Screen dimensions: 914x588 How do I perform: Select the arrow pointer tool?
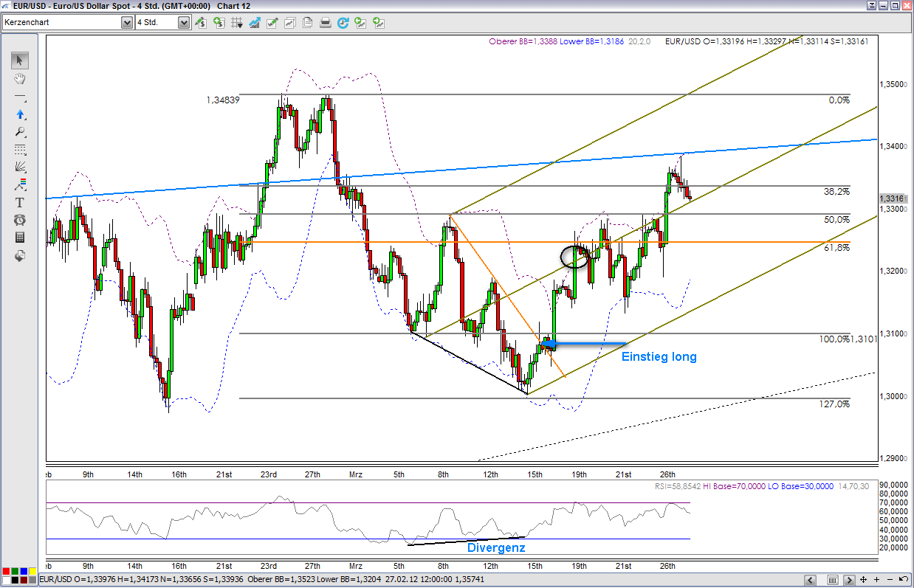pos(20,60)
